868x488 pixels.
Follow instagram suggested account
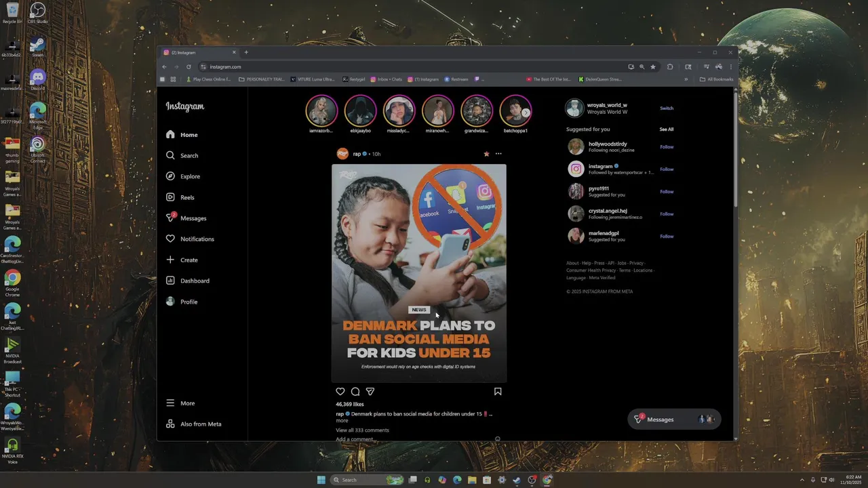pyautogui.click(x=667, y=169)
